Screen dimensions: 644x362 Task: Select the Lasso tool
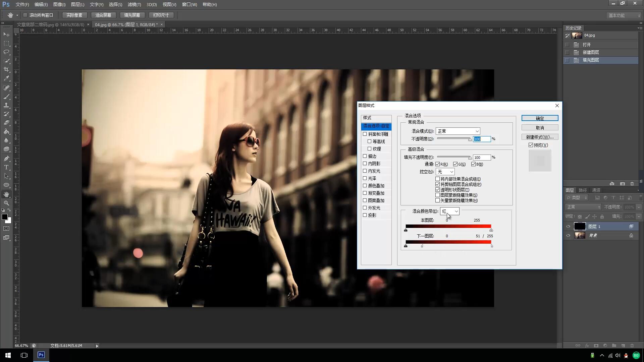(x=6, y=52)
